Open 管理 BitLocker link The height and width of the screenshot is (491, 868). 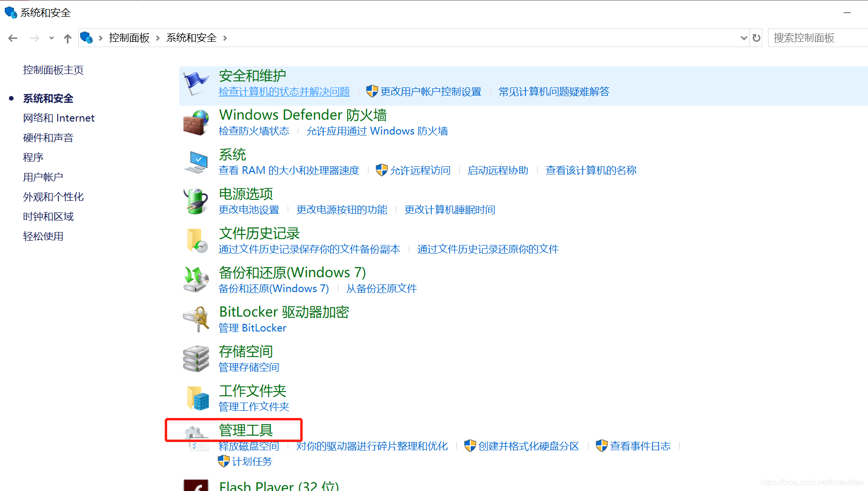click(x=253, y=328)
